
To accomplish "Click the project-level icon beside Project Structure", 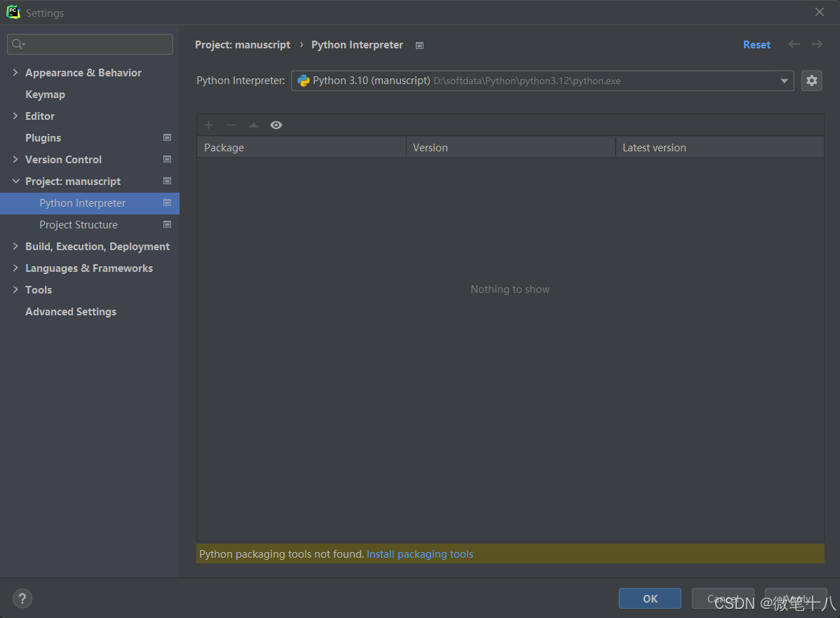I will click(x=167, y=224).
